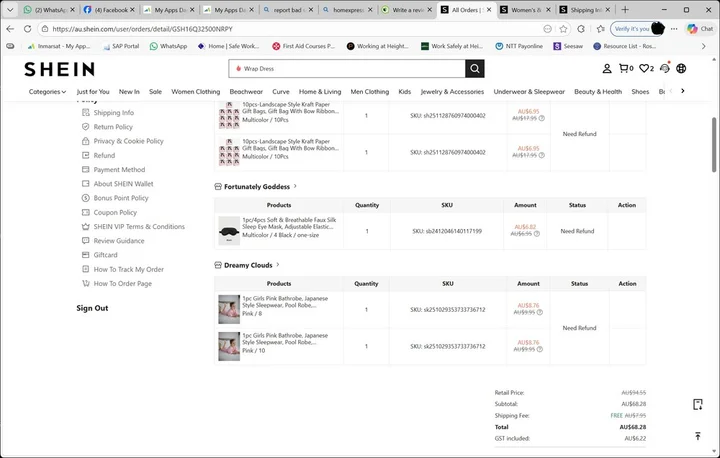Expand the Categories dropdown menu
The image size is (720, 458).
tap(47, 92)
